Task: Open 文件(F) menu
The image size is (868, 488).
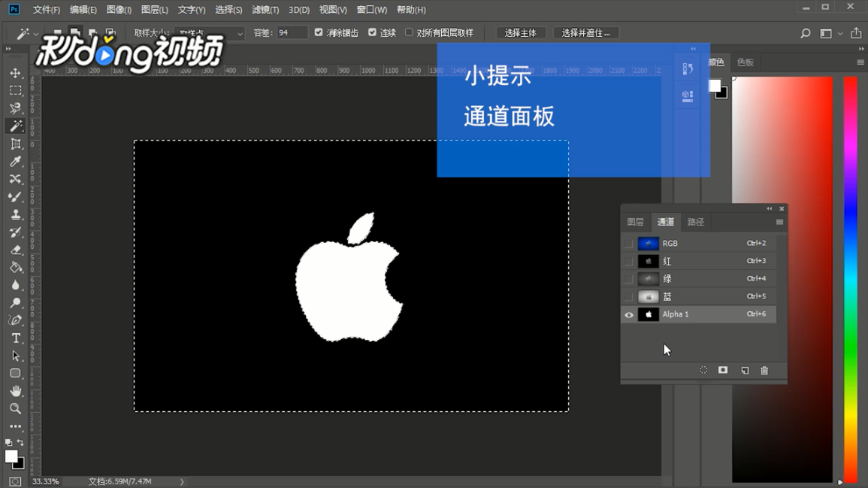Action: 47,10
